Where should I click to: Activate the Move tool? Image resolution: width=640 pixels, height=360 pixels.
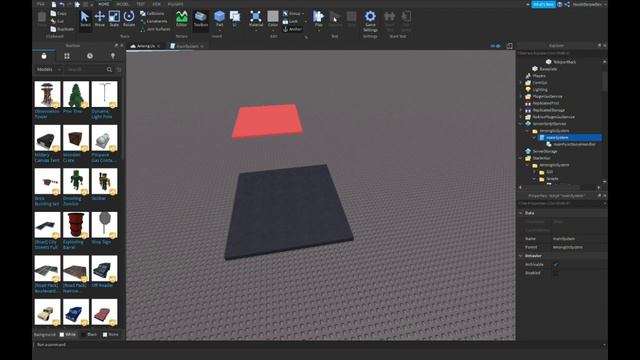pyautogui.click(x=100, y=19)
